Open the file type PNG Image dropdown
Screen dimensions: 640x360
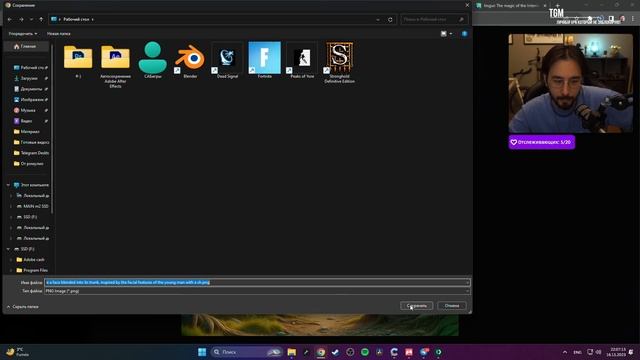coord(257,291)
